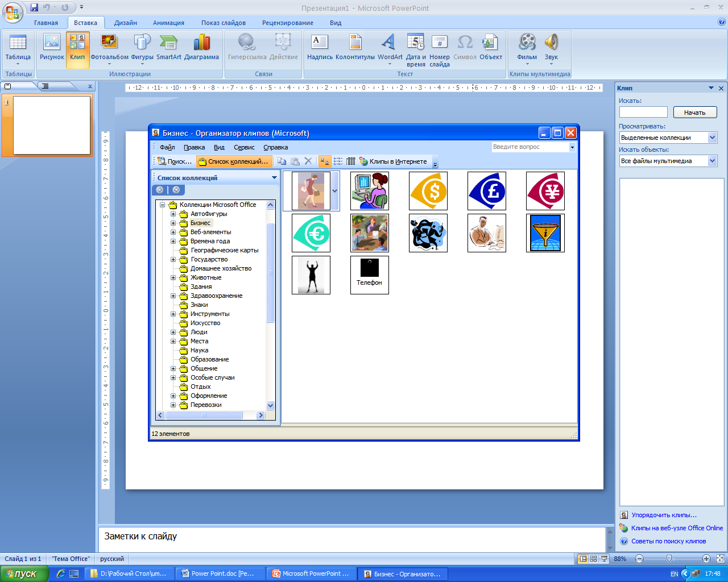
Task: Go back in the collection list pane
Action: [160, 190]
